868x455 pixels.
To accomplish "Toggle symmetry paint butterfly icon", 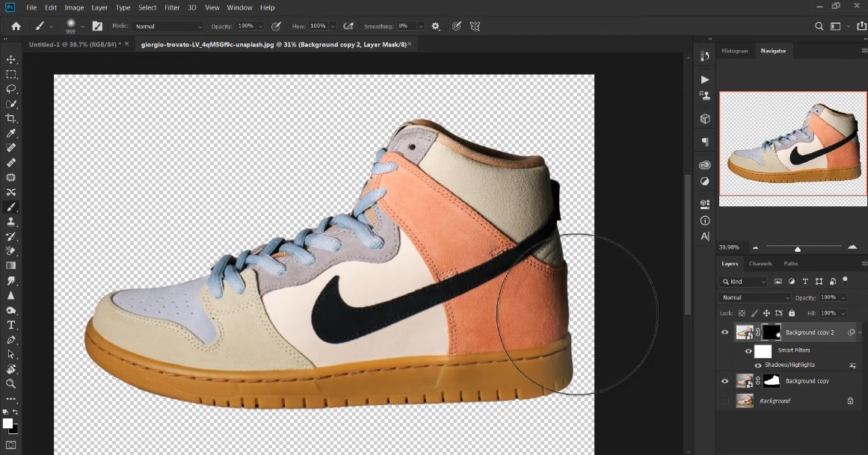I will (x=475, y=26).
